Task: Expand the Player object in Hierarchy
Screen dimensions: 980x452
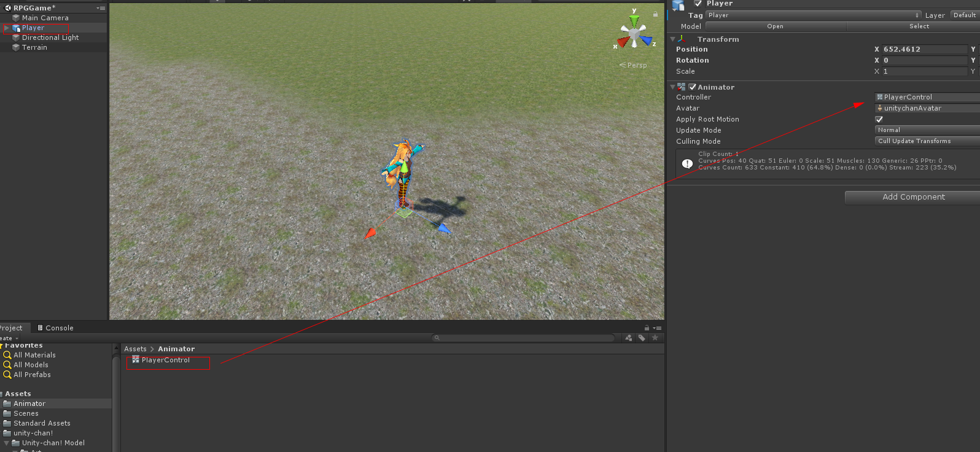Action: (7, 28)
